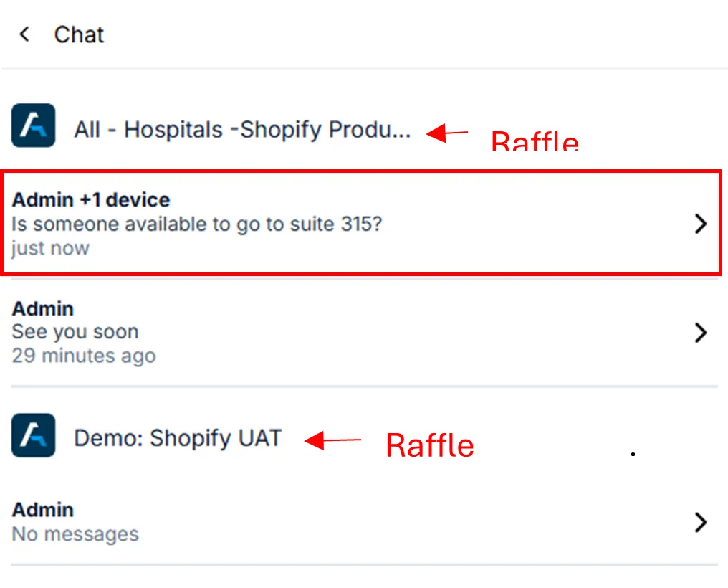Screen dimensions: 728x588
Task: Click the 29 minutes ago timestamp
Action: click(x=83, y=356)
